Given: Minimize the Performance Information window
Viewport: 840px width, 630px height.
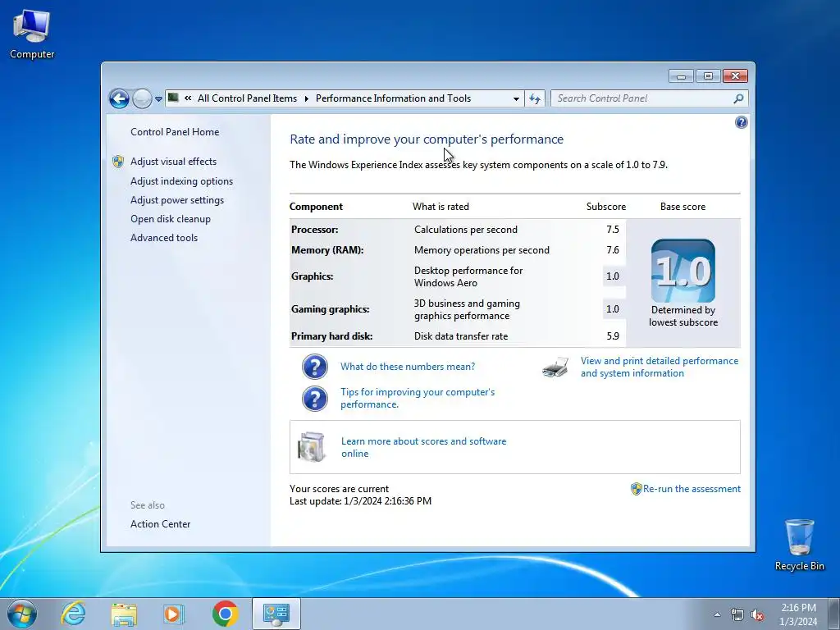Looking at the screenshot, I should tap(681, 76).
